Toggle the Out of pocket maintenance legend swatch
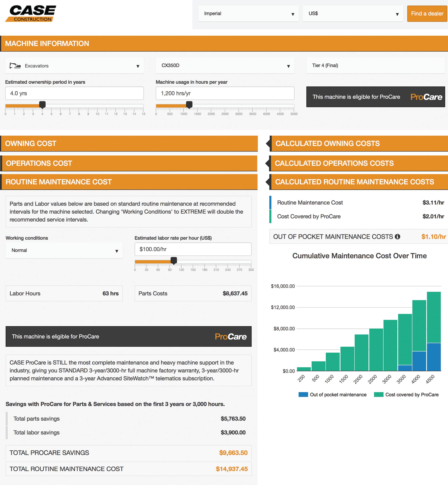448x485 pixels. [x=303, y=394]
